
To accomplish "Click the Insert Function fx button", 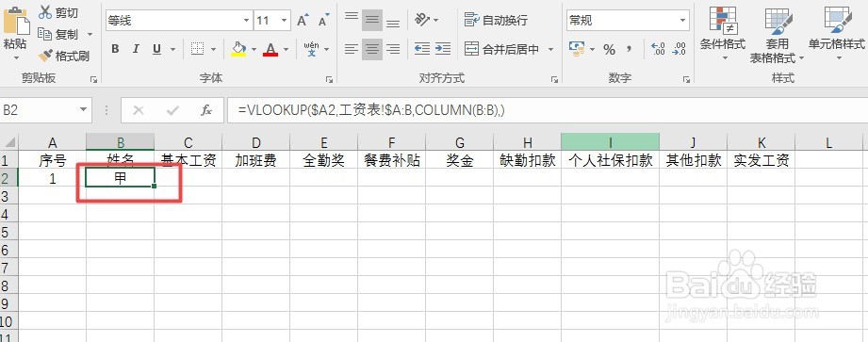I will tap(206, 110).
